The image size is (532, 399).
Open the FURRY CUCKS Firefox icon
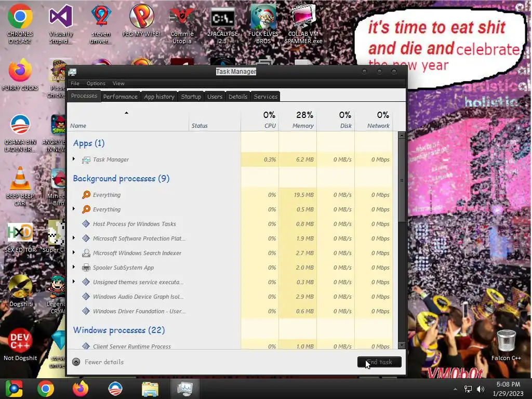coord(20,75)
